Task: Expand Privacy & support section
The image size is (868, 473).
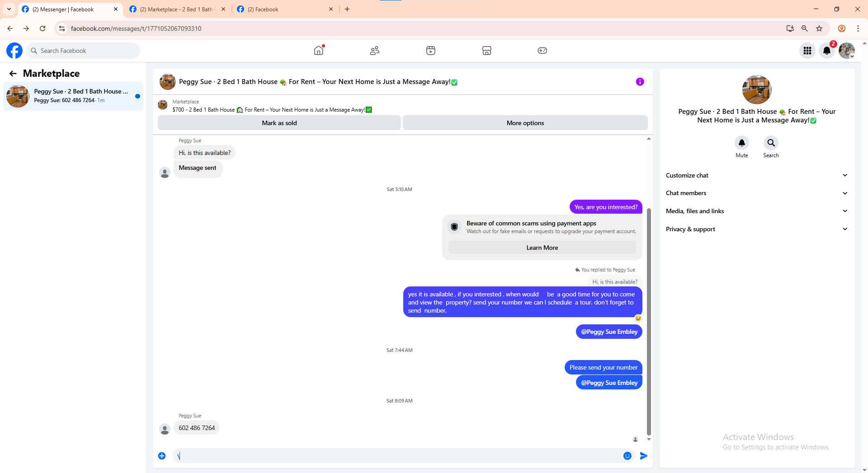Action: (757, 229)
